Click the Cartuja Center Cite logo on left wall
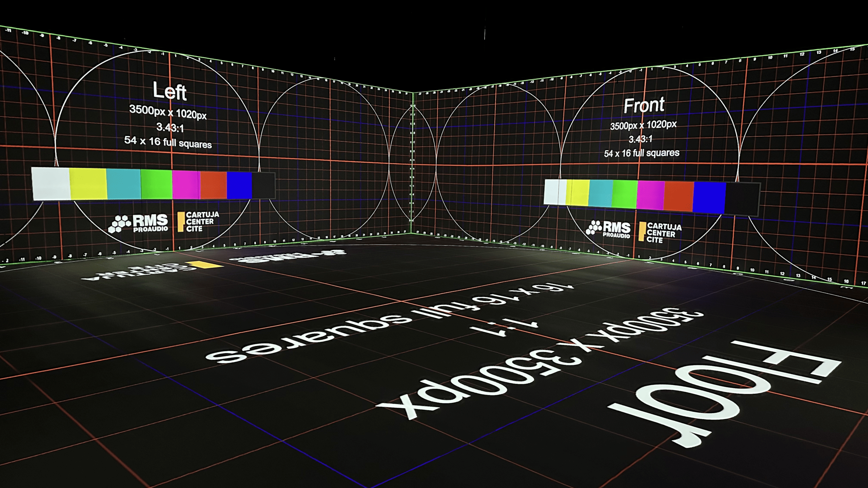The height and width of the screenshot is (488, 868). tap(199, 222)
